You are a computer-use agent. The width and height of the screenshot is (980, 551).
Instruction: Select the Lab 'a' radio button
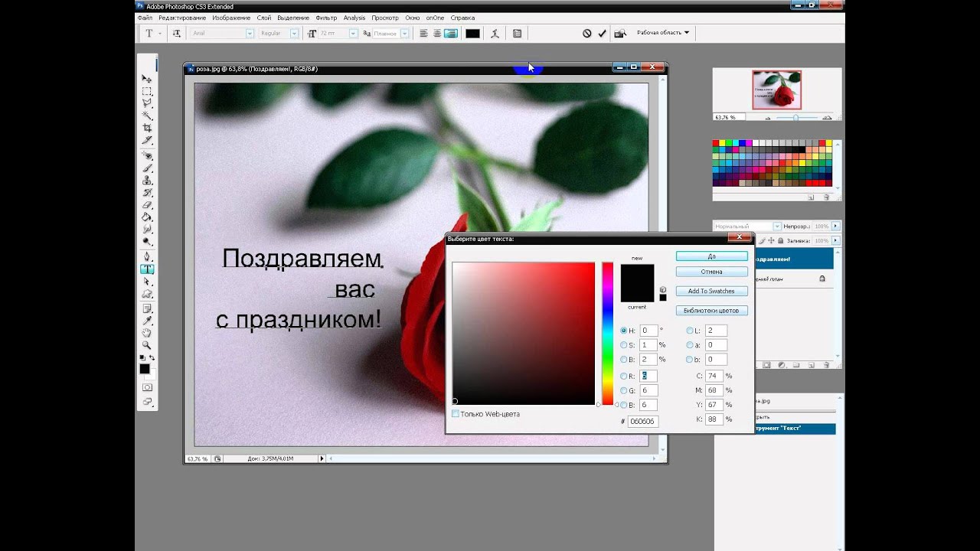690,345
